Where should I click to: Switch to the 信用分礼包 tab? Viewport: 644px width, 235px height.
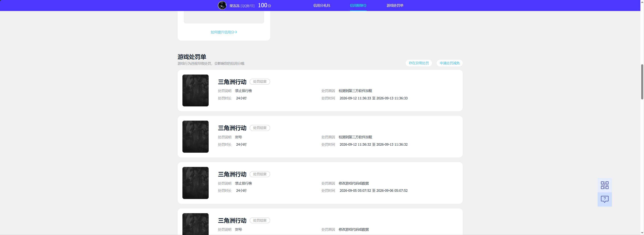(322, 6)
